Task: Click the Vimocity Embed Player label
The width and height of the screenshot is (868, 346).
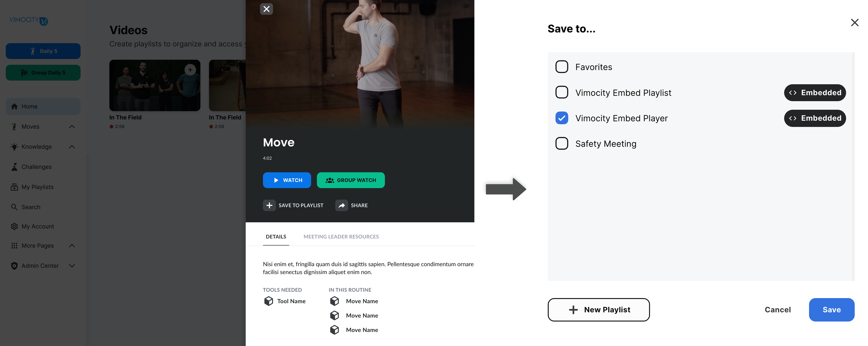Action: coord(621,118)
